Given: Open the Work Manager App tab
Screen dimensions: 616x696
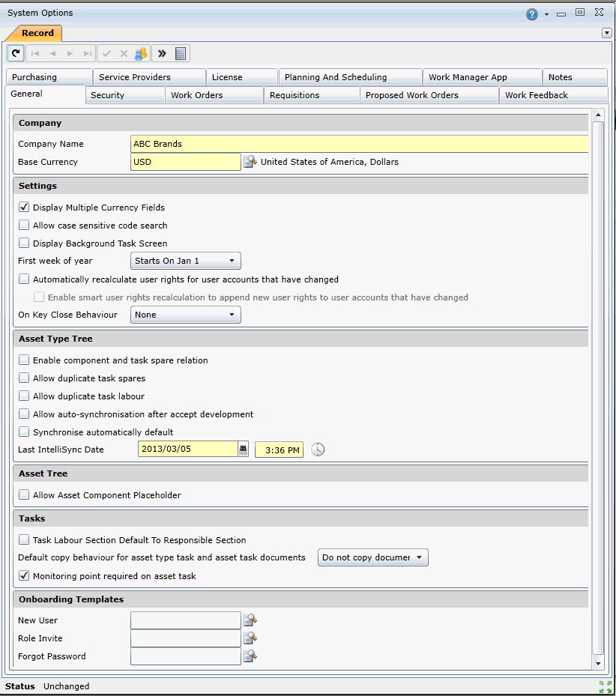Looking at the screenshot, I should click(x=483, y=77).
